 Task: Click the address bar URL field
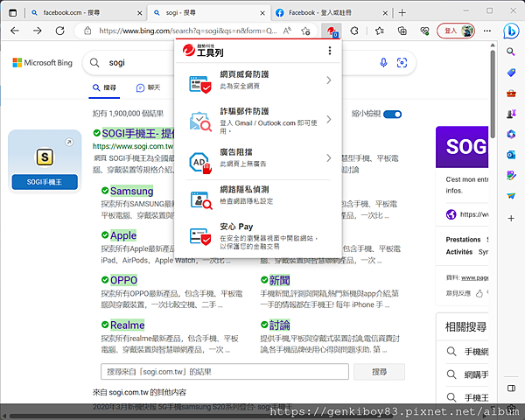coord(187,31)
